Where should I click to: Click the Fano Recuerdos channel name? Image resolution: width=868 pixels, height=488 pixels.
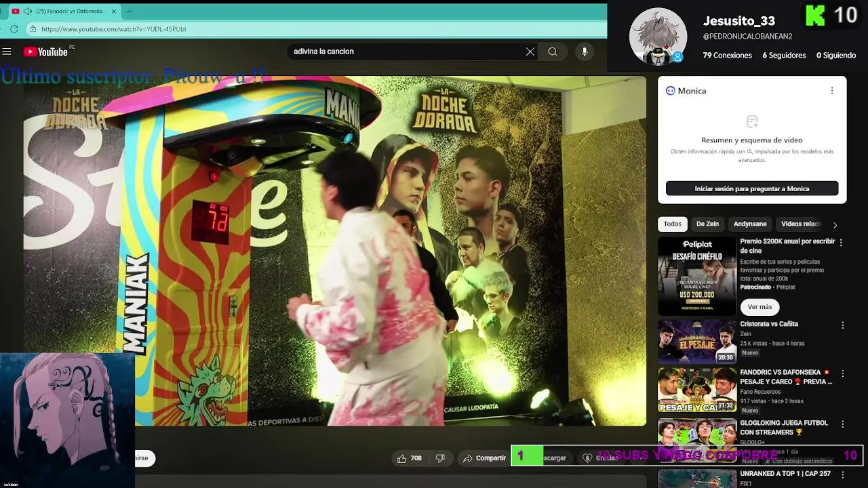(x=760, y=392)
